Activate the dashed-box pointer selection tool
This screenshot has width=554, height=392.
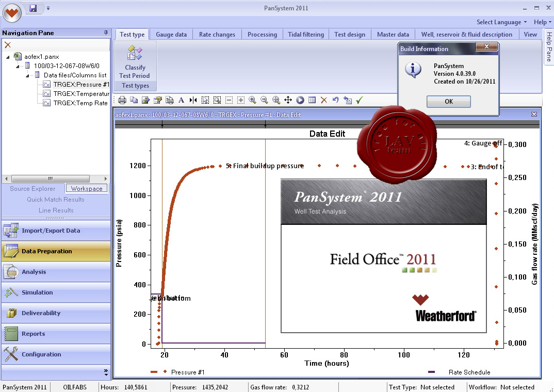pyautogui.click(x=205, y=100)
